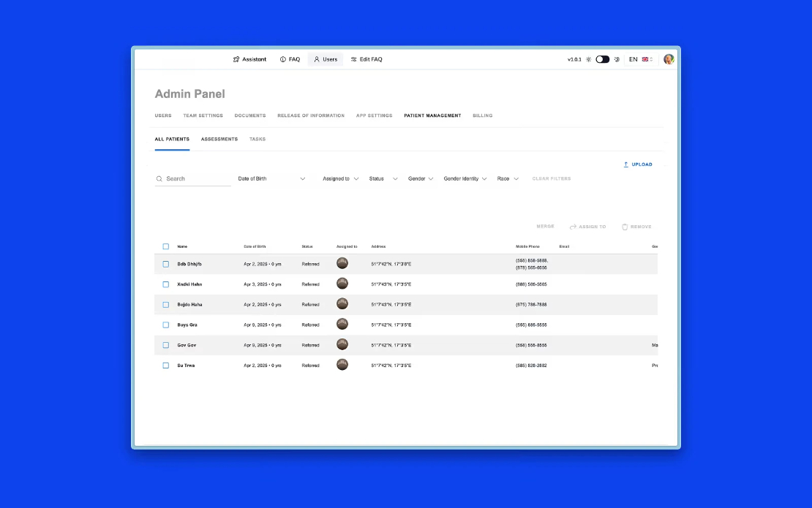The height and width of the screenshot is (508, 812).
Task: Open the Users page from top navigation
Action: point(326,59)
